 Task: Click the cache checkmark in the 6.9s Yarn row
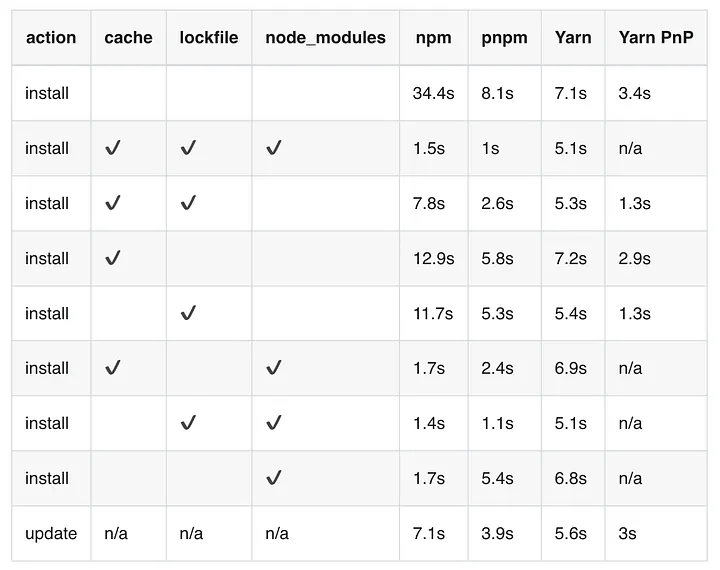[x=113, y=367]
